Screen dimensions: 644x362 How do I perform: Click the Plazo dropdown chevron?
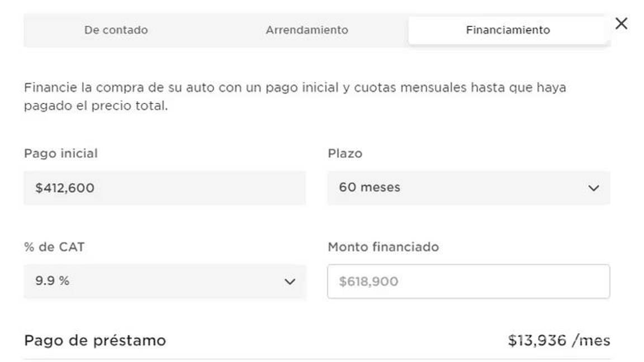pos(594,188)
